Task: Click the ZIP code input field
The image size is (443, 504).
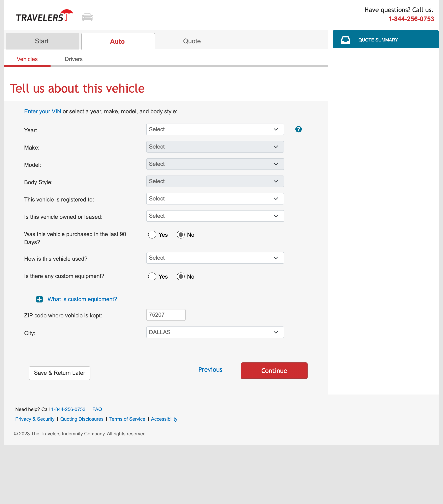Action: coord(166,315)
